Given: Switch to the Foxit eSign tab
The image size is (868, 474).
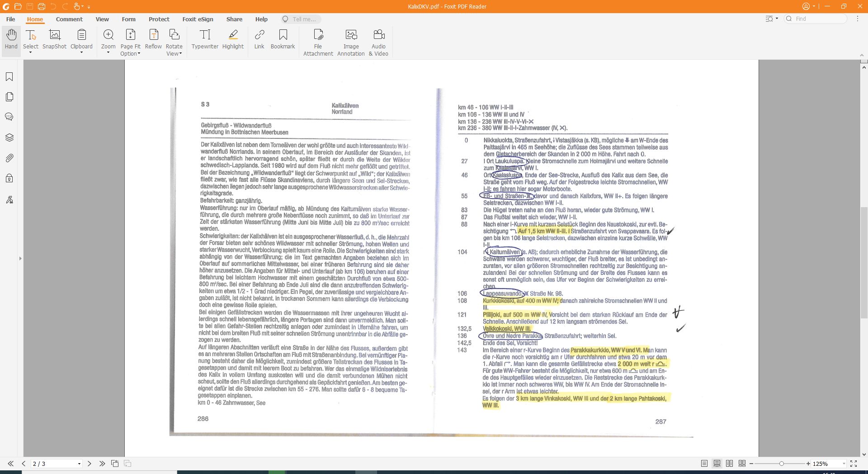Looking at the screenshot, I should point(198,19).
